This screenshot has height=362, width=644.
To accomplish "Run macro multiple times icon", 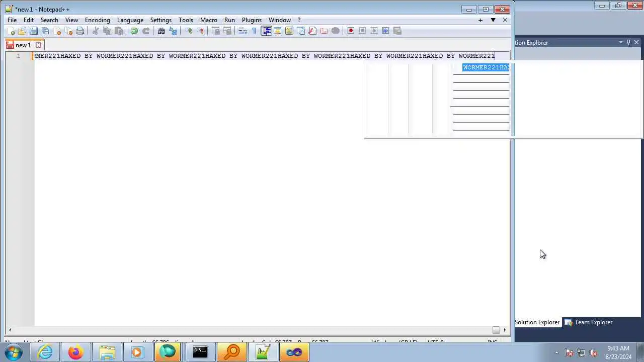I will click(386, 31).
